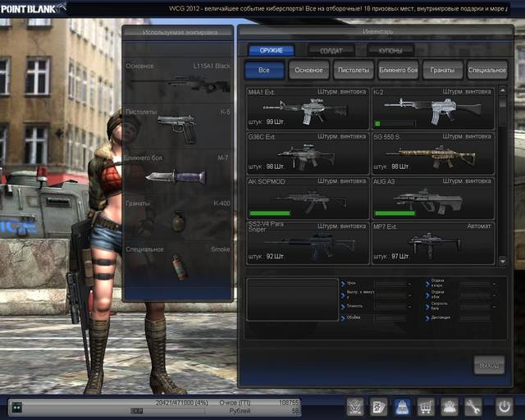Click the Выход button

(489, 365)
